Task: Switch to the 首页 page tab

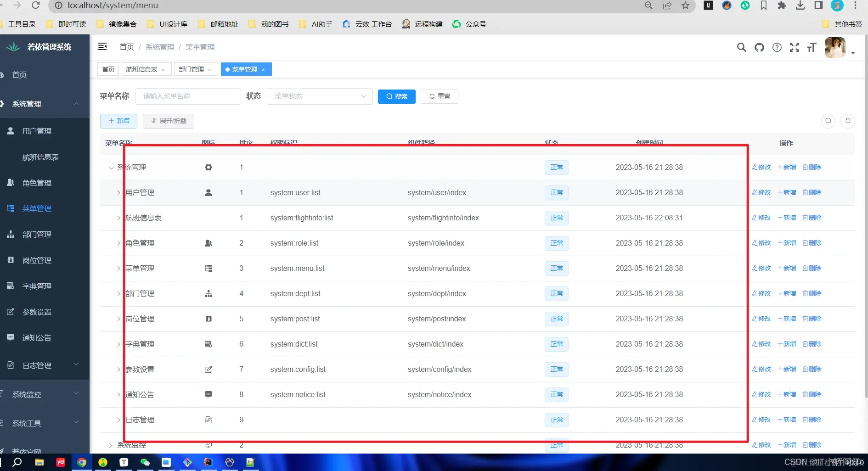Action: [108, 69]
